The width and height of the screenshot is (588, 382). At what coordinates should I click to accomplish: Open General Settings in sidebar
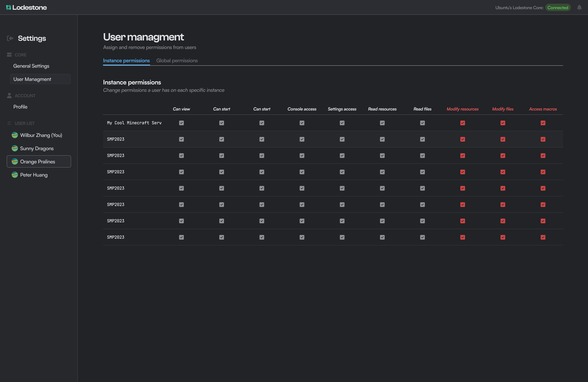[31, 66]
